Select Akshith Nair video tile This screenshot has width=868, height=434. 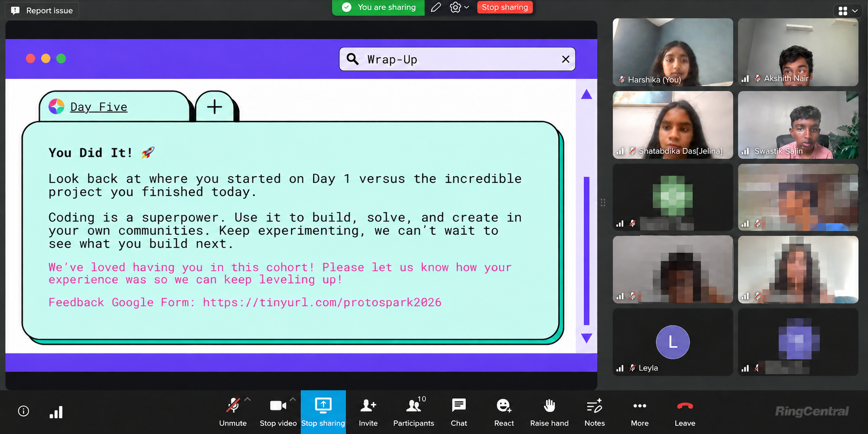[x=798, y=52]
